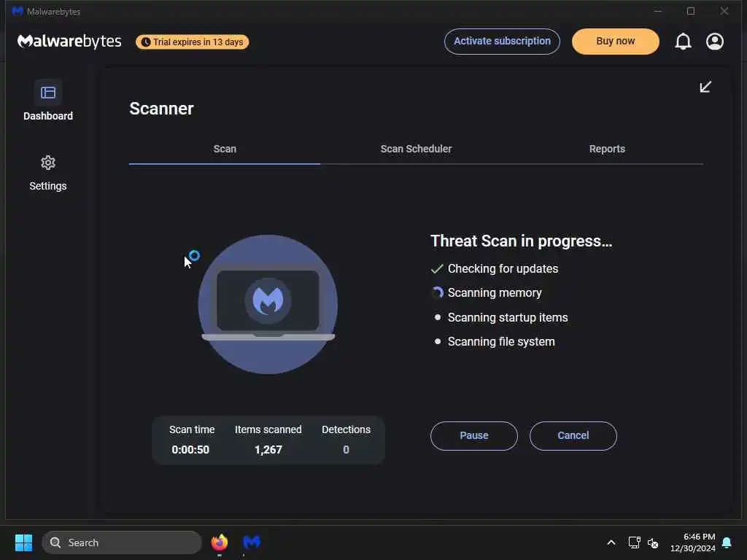Open the notifications bell icon
This screenshot has width=747, height=560.
point(683,42)
